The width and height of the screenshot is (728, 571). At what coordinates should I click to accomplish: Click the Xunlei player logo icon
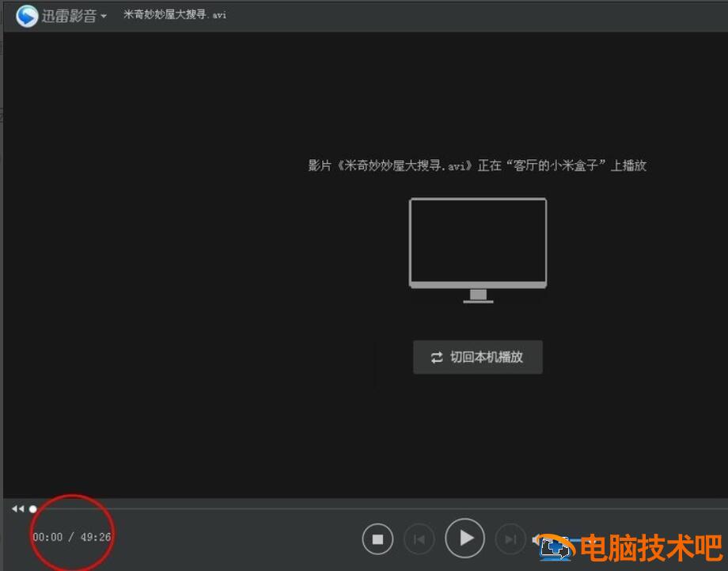[27, 16]
